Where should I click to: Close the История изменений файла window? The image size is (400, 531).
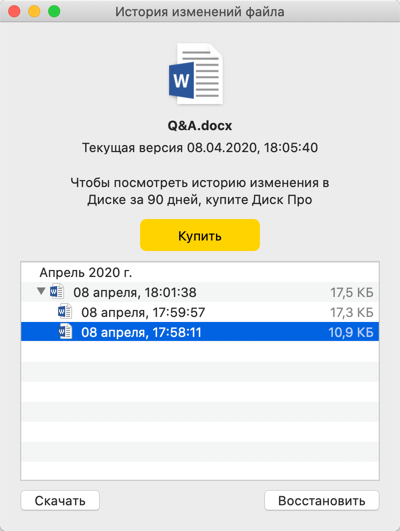[x=14, y=11]
